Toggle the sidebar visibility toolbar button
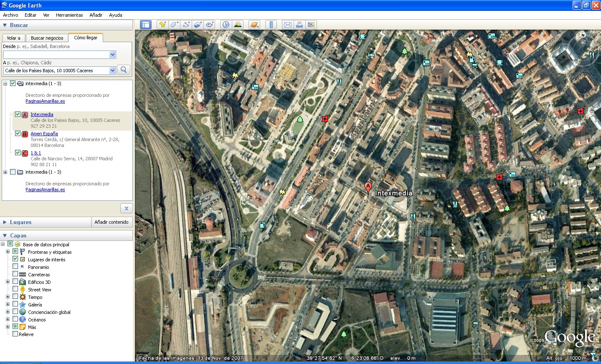 145,25
